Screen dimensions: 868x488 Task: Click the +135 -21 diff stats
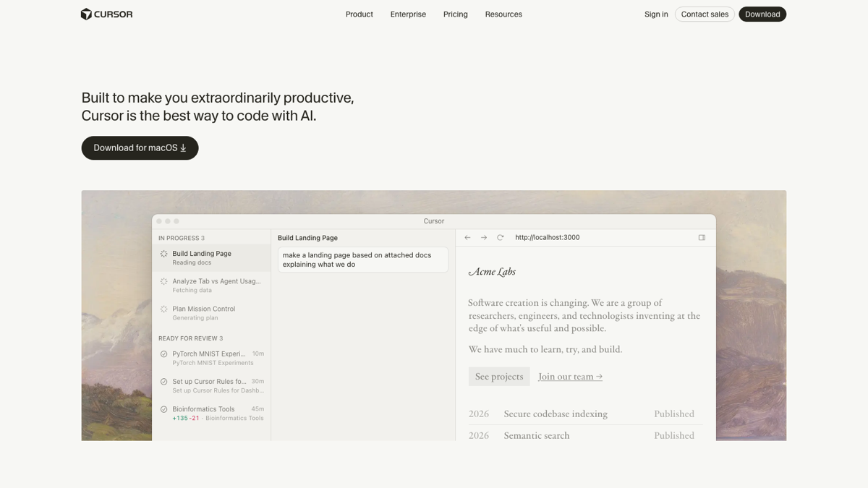186,419
